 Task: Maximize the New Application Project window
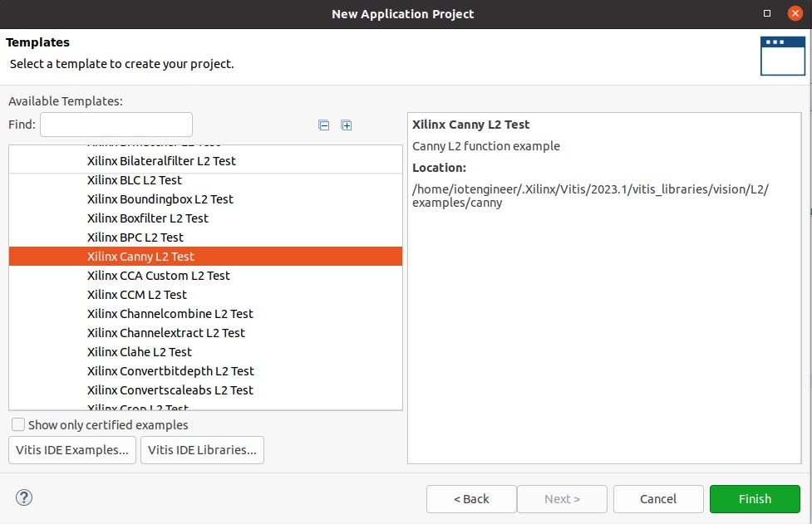[766, 13]
